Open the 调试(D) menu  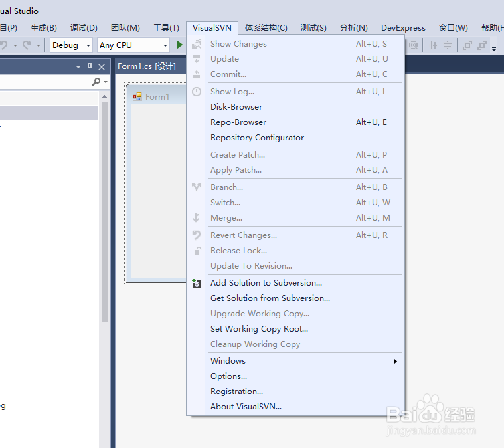(84, 28)
